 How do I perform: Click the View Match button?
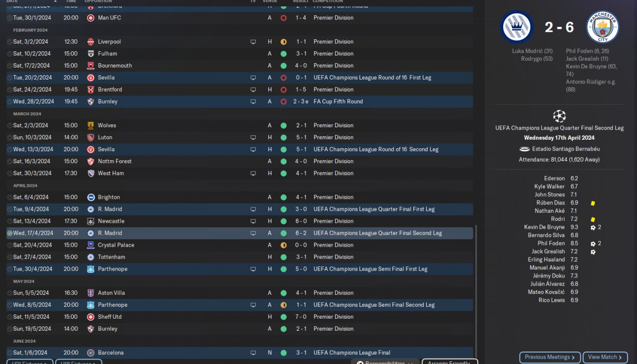605,357
